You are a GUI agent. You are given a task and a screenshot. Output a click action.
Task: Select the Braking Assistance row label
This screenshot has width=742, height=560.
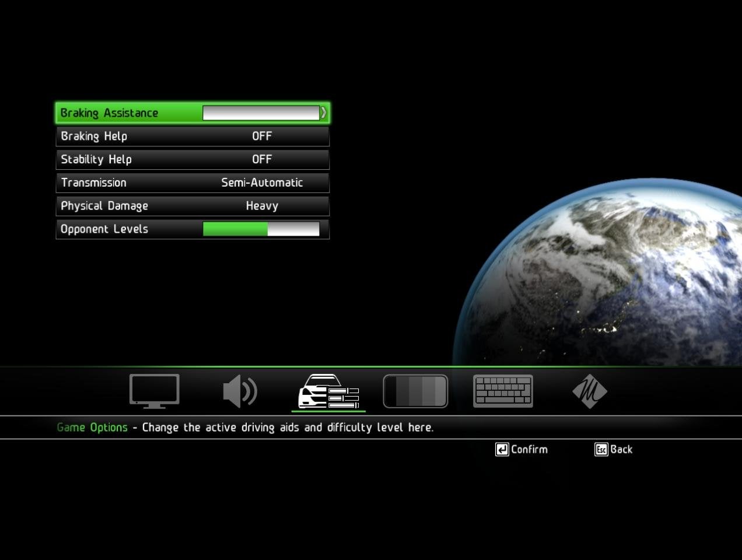(x=109, y=113)
